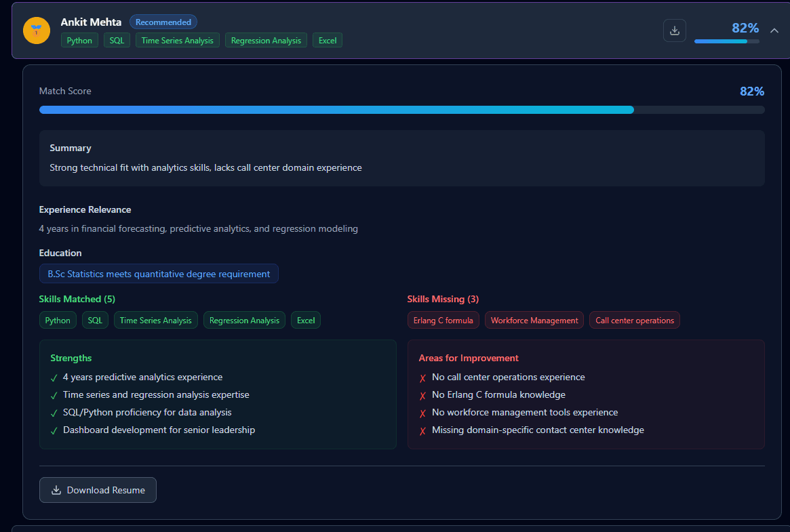Click the X beside workforce management tools weakness
The image size is (790, 532).
click(422, 411)
